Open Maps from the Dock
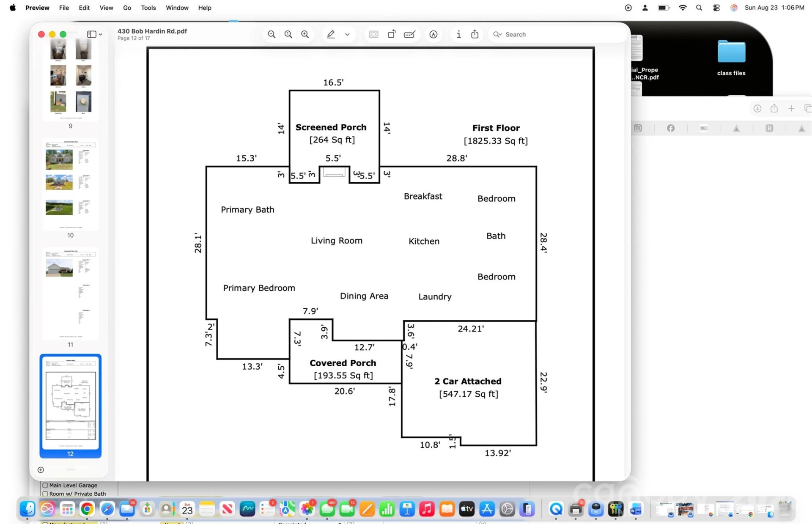This screenshot has width=812, height=524. [287, 509]
